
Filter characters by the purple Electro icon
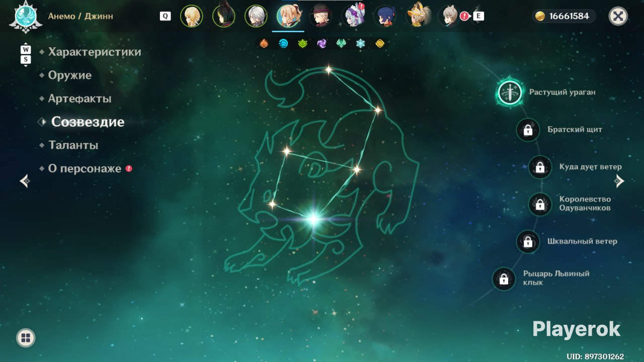321,44
